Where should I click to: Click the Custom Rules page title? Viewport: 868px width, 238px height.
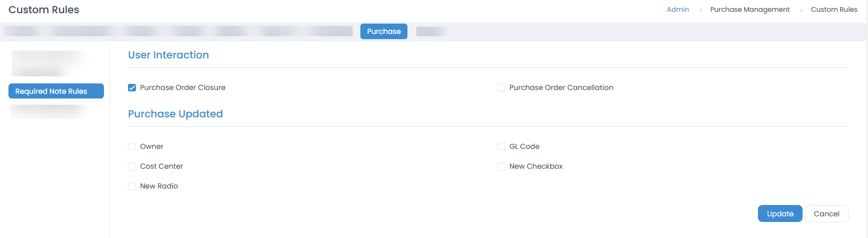pyautogui.click(x=44, y=10)
